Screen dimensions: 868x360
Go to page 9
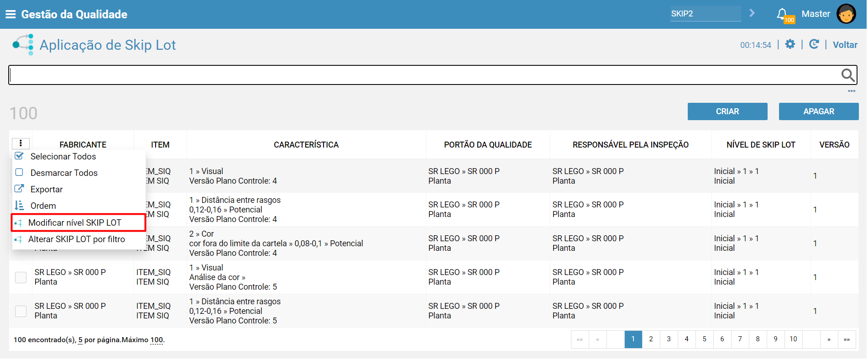[775, 339]
